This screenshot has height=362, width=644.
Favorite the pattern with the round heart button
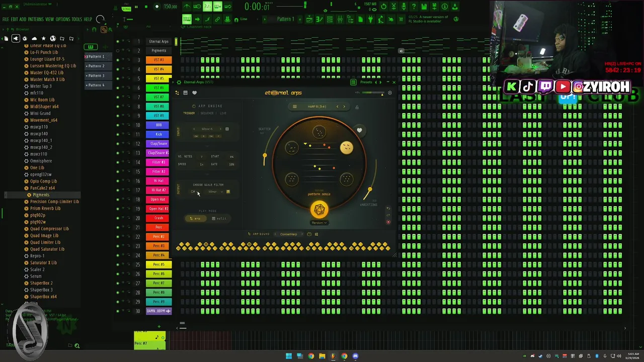[x=359, y=130]
